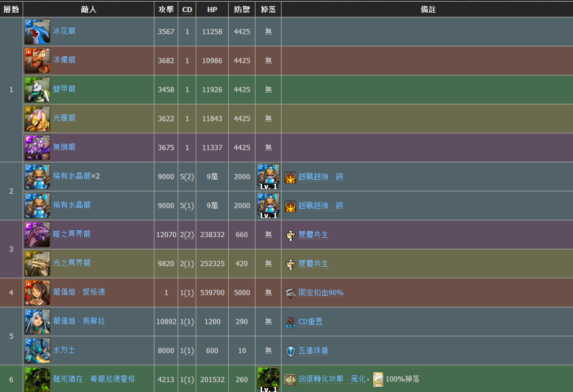
Task: Select the 無頭龍 dark dragon portrait
Action: pyautogui.click(x=37, y=147)
